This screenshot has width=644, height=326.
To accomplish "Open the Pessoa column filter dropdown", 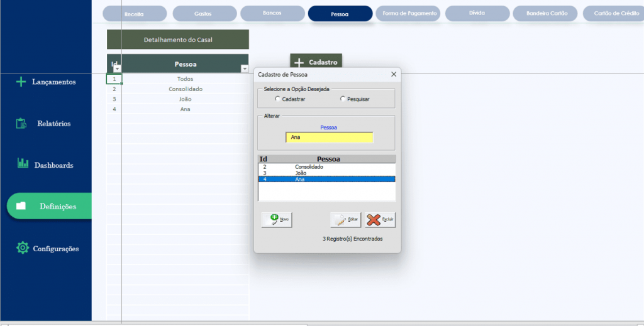I will coord(245,69).
